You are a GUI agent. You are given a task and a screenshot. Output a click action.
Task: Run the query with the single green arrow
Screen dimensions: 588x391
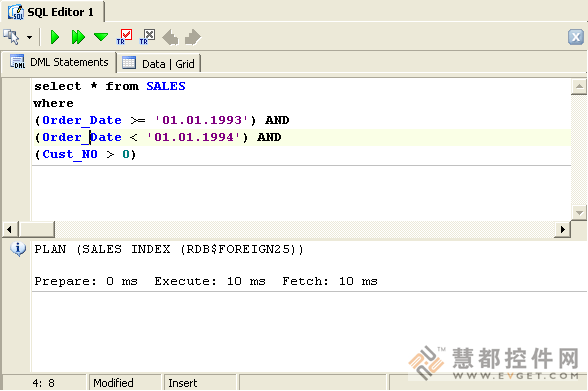tap(55, 37)
